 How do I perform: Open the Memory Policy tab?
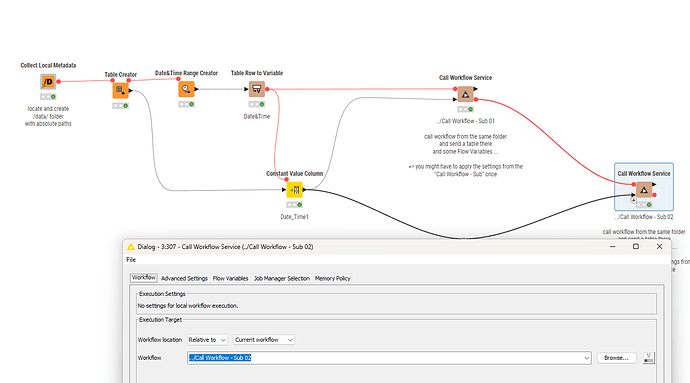(333, 278)
